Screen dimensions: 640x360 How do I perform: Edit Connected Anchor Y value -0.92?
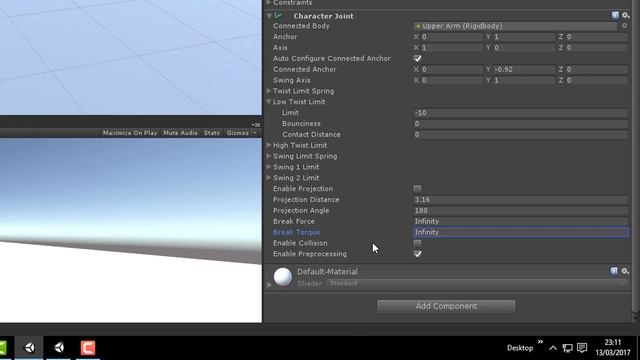(x=523, y=69)
